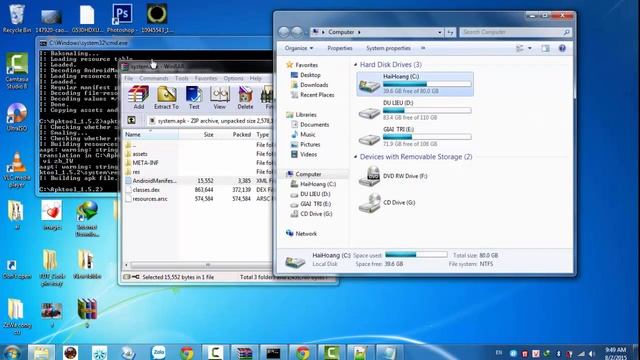Open the WinRAR Favorites menu
Viewport: 640px width, 360px height.
[x=206, y=78]
